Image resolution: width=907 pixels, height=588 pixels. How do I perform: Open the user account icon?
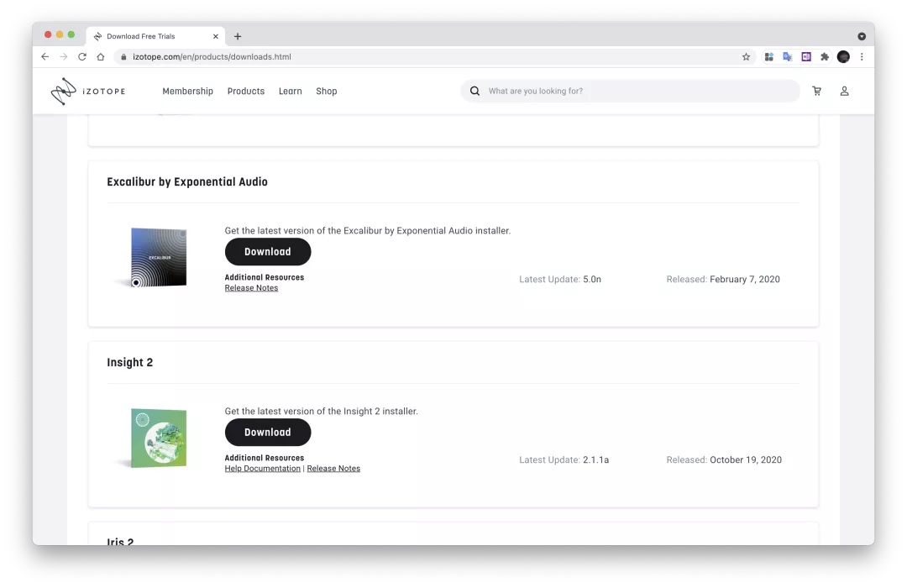[845, 91]
